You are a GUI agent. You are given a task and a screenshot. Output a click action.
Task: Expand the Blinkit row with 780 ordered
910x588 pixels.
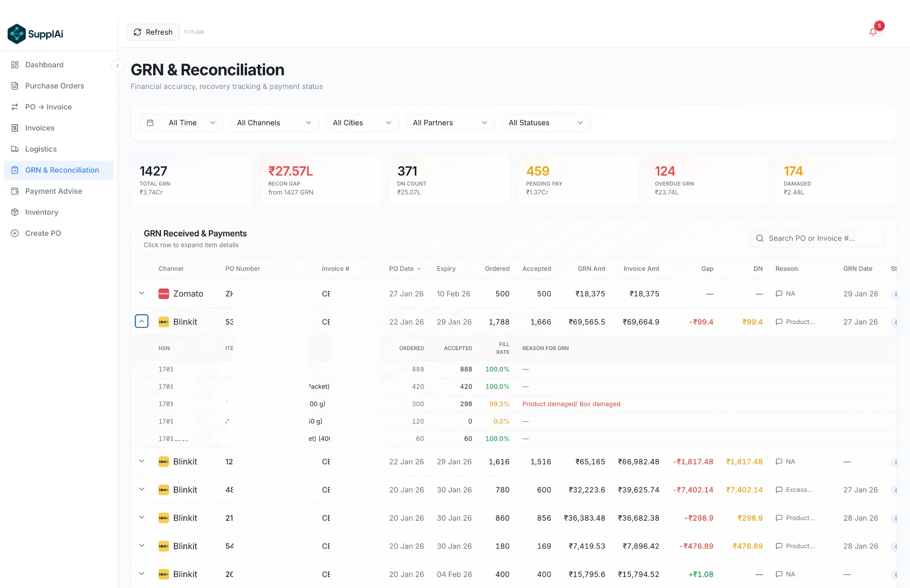click(x=142, y=489)
